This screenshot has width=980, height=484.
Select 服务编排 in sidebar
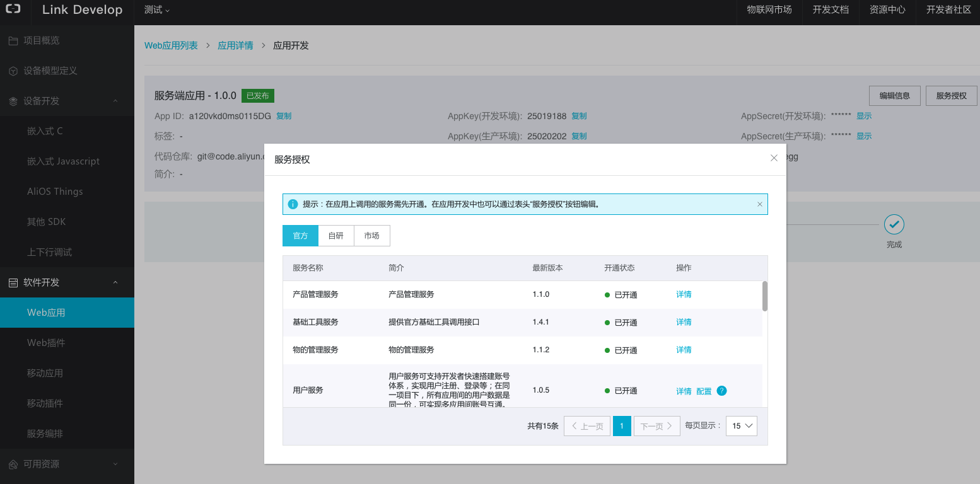click(67, 434)
